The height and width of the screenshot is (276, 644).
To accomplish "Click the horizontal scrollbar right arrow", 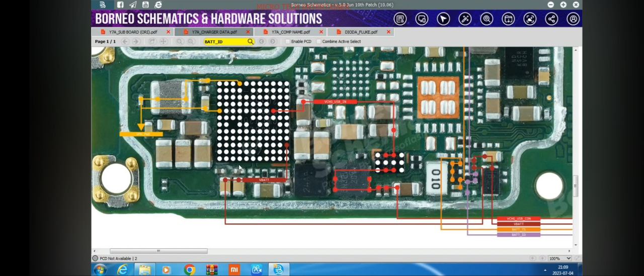I will coord(570,251).
